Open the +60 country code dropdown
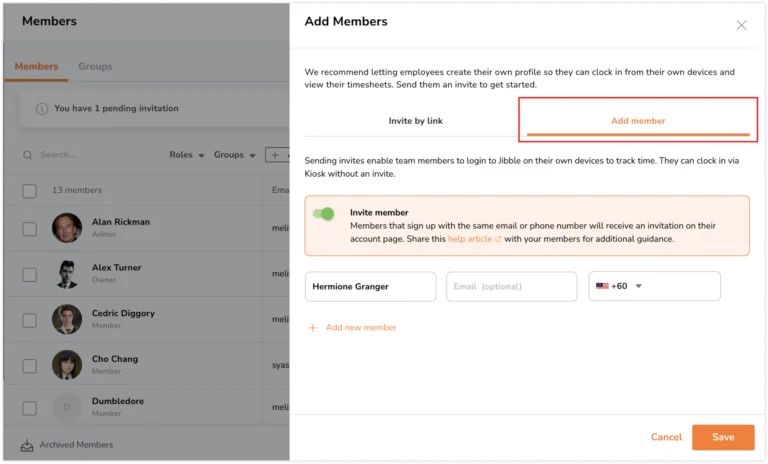768x464 pixels. click(626, 286)
